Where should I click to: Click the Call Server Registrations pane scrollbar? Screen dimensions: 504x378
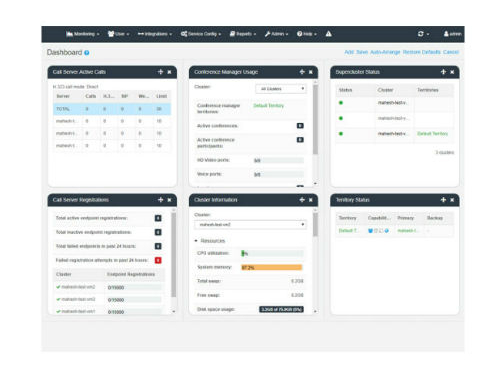tap(173, 255)
